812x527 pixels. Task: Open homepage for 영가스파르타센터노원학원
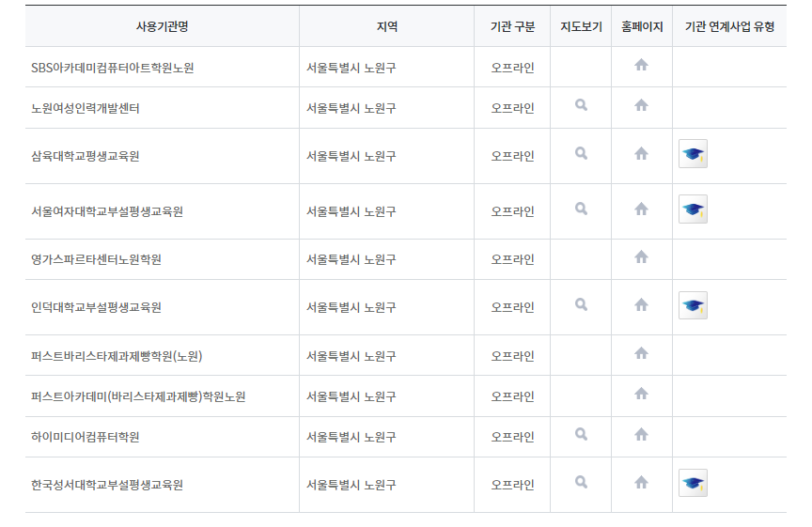pyautogui.click(x=641, y=256)
